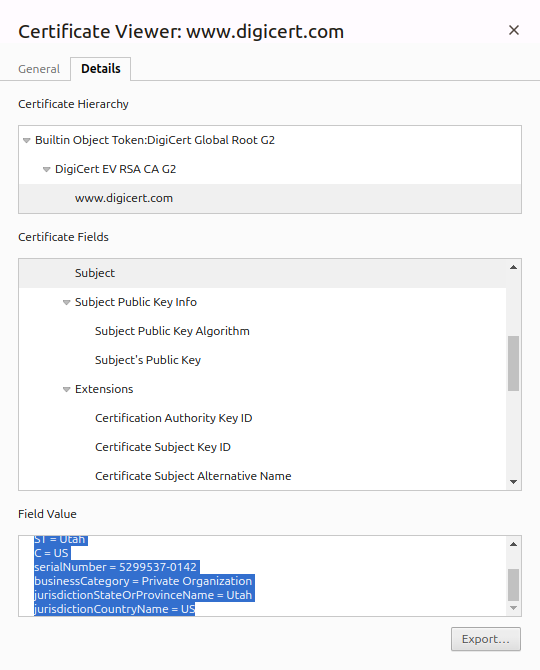Click the Field Value label
This screenshot has height=670, width=540.
(x=47, y=514)
